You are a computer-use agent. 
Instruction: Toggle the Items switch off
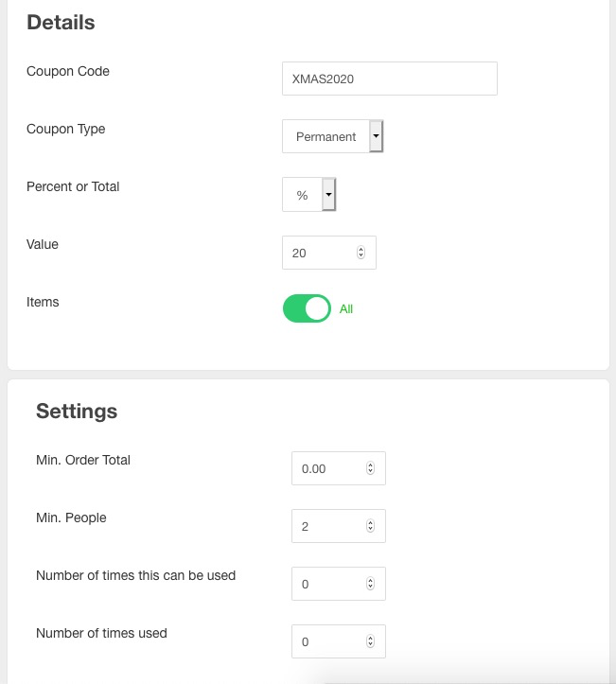[307, 308]
